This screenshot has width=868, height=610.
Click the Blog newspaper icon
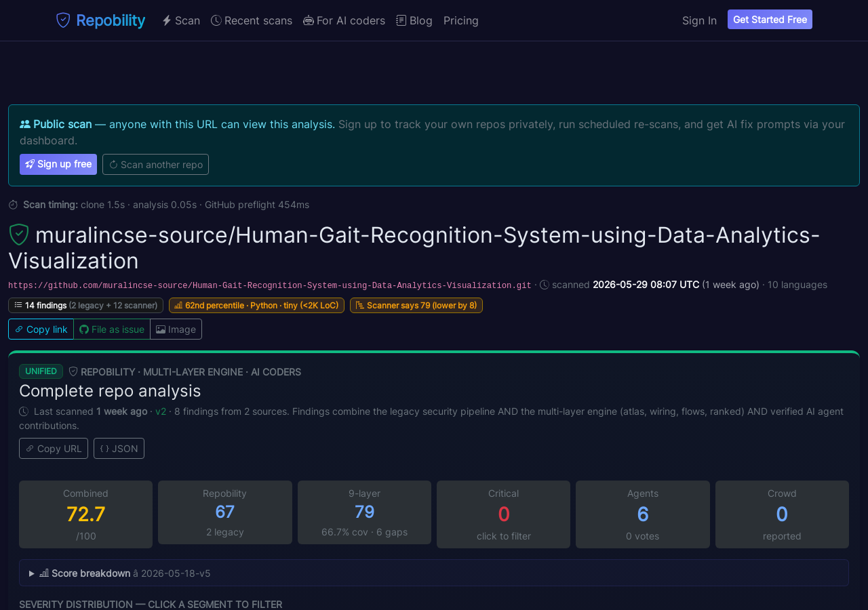[x=401, y=20]
